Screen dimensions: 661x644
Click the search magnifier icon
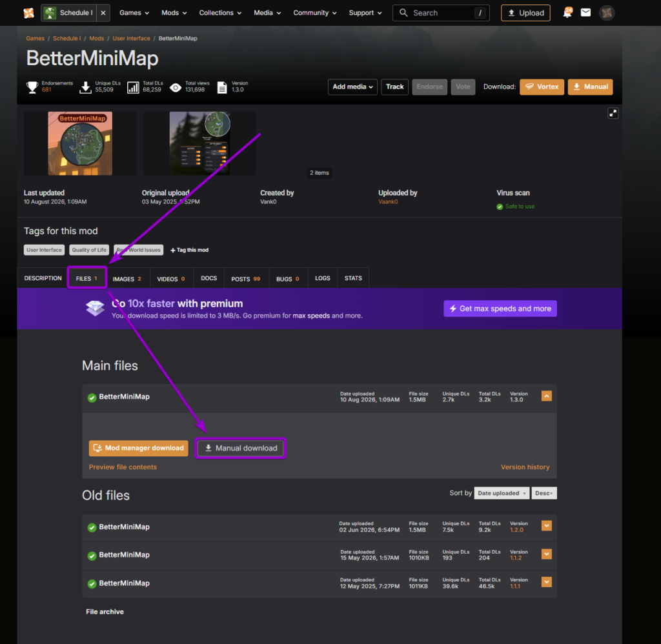(403, 13)
